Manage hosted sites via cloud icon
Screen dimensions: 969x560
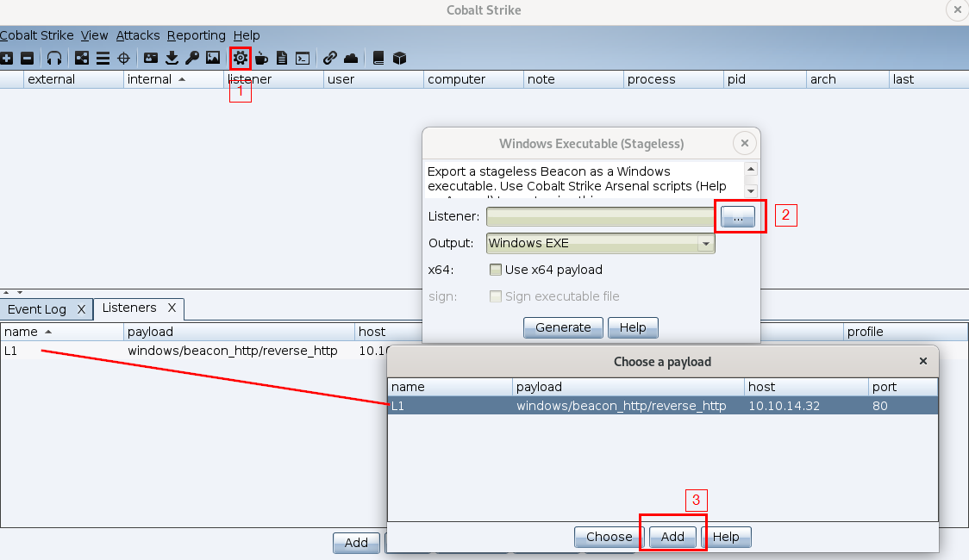351,58
